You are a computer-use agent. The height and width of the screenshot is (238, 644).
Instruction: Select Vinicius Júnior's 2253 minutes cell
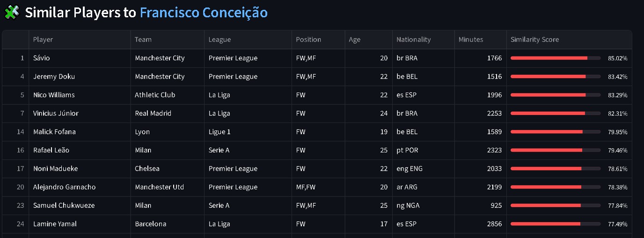point(494,113)
